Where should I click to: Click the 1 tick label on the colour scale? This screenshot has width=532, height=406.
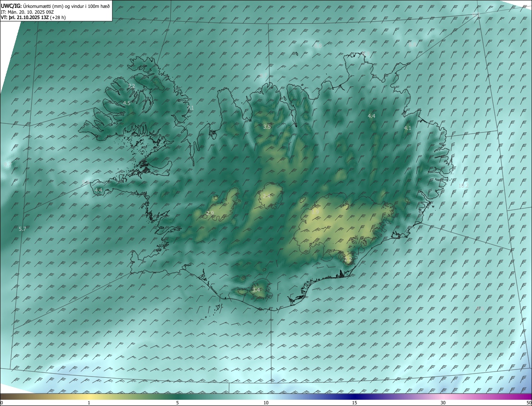click(x=89, y=403)
